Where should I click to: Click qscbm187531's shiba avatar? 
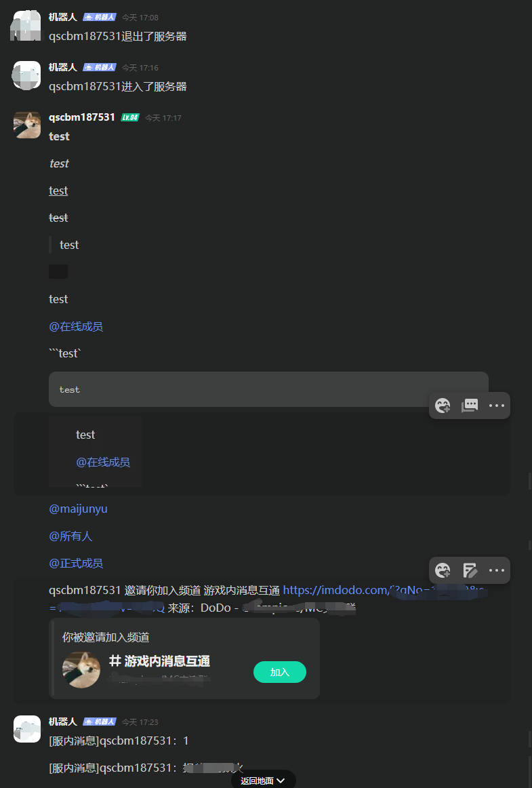(27, 125)
